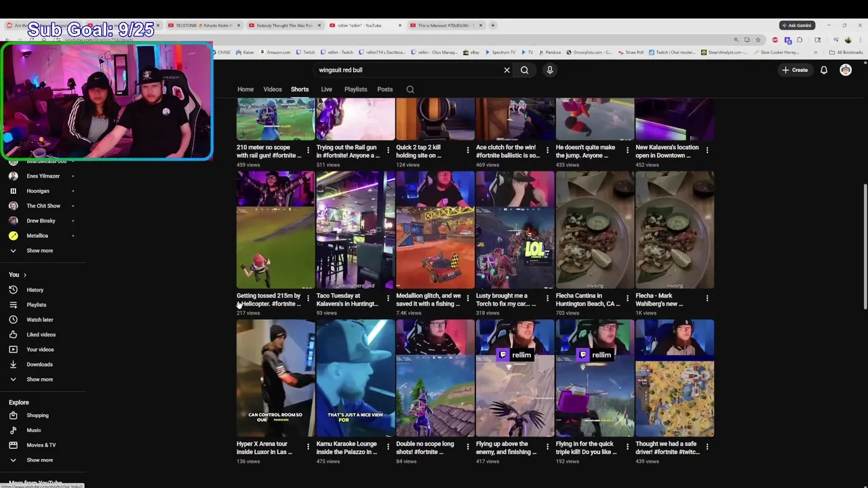Bookmark this page with the star icon
The width and height of the screenshot is (868, 488).
click(757, 40)
